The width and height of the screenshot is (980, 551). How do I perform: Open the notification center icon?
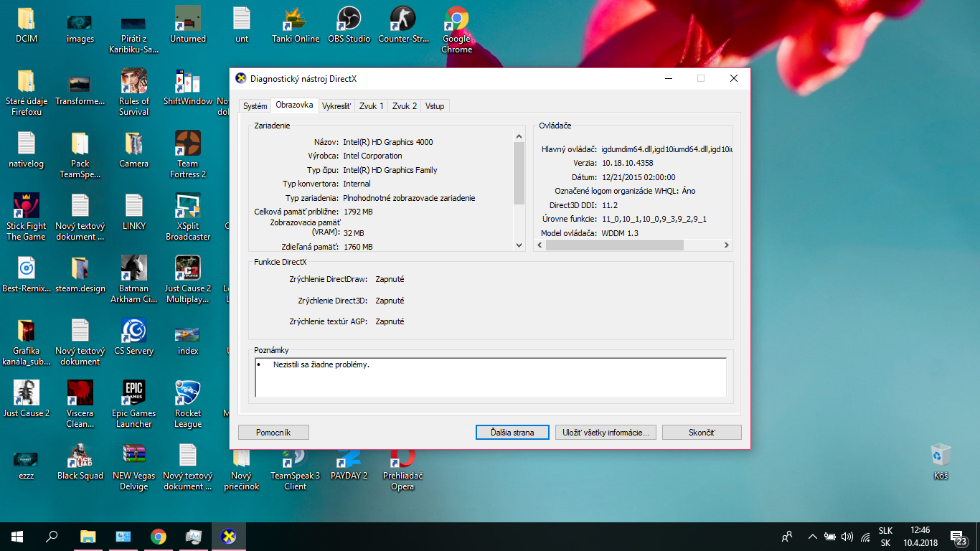tap(957, 537)
